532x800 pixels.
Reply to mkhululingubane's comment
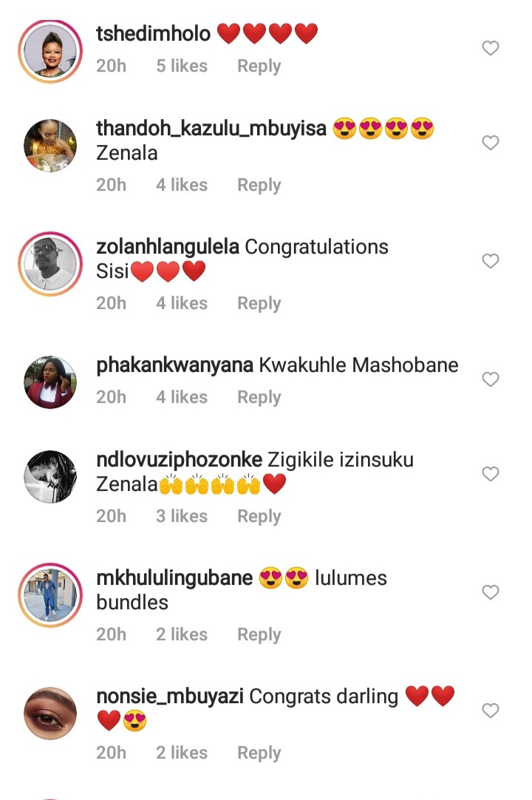[x=259, y=634]
